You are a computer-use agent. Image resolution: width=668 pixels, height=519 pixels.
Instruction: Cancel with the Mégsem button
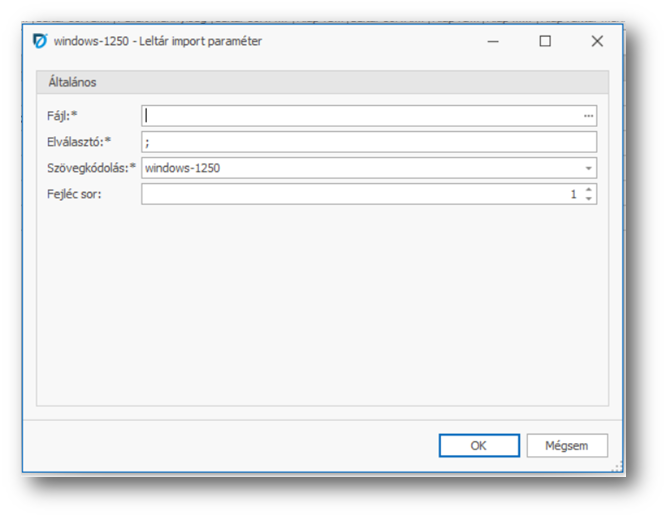567,446
